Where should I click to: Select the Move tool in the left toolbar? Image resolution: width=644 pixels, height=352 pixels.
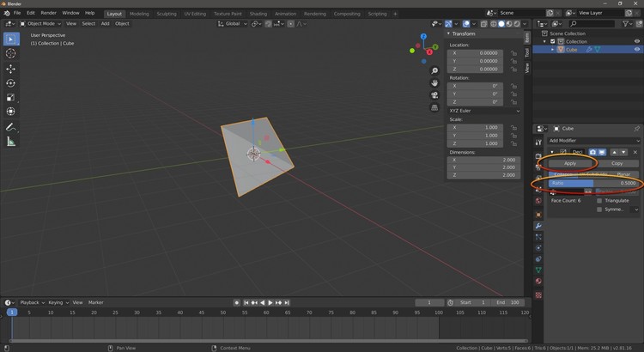(11, 69)
